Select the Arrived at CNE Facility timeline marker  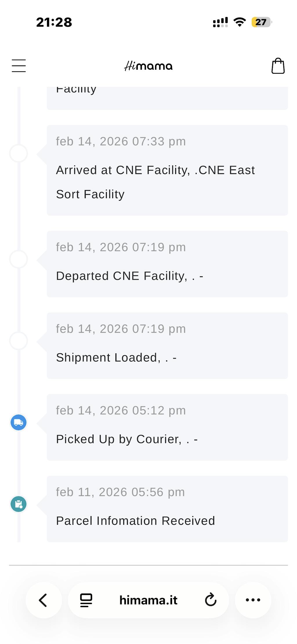pyautogui.click(x=19, y=153)
